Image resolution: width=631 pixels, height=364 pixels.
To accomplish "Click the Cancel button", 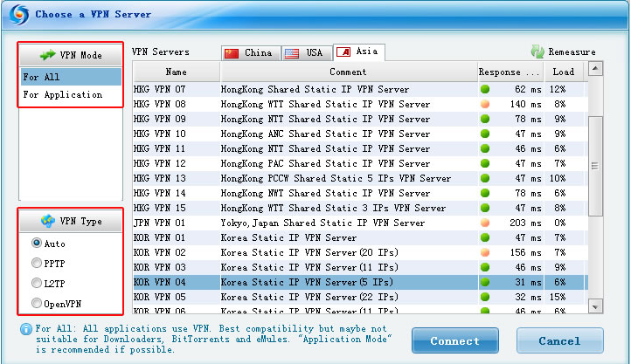I will pyautogui.click(x=559, y=340).
